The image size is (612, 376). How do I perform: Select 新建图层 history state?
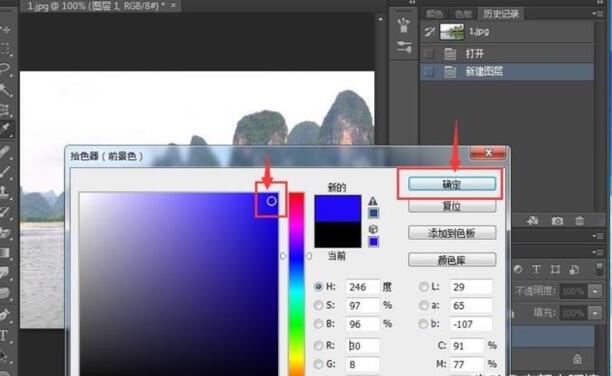tap(507, 71)
